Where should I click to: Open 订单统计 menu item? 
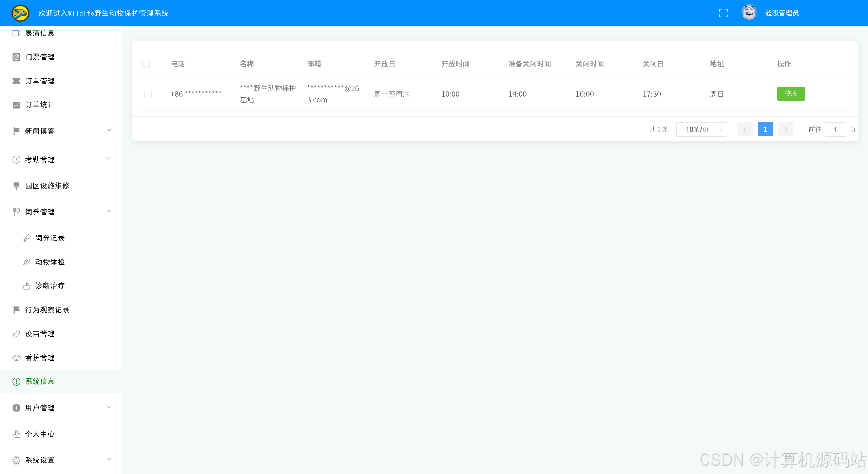[61, 105]
